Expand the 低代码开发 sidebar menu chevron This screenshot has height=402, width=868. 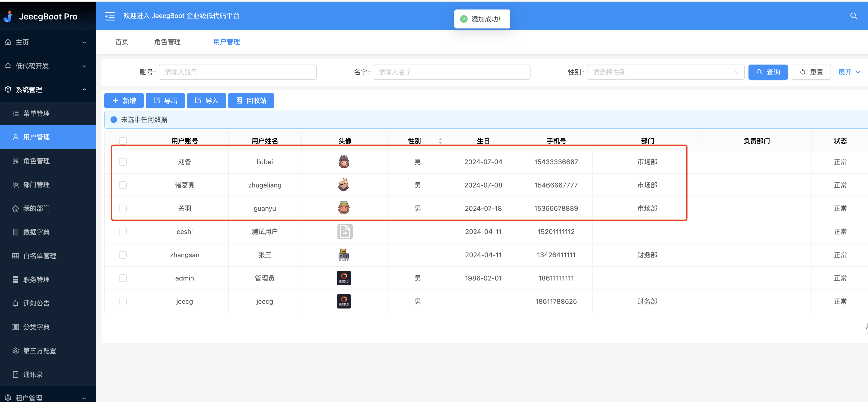coord(85,66)
